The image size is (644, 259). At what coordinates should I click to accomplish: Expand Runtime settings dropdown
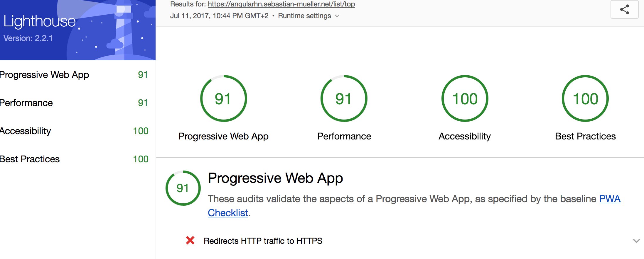click(309, 16)
